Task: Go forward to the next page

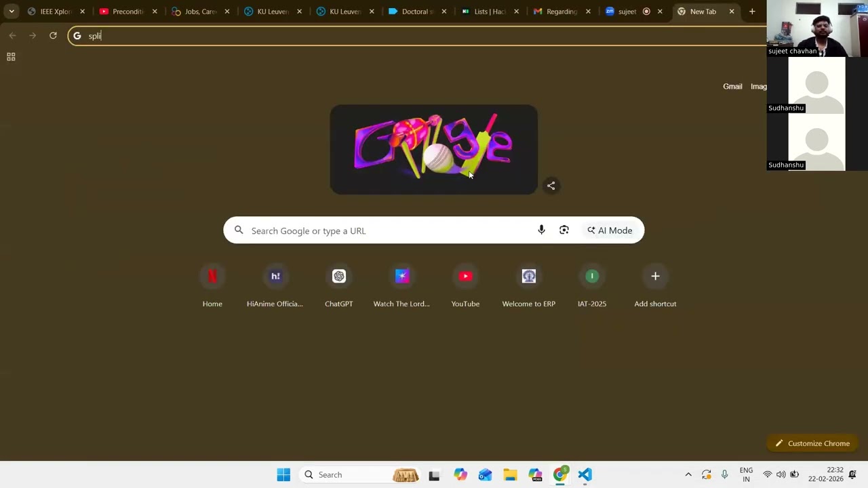Action: tap(33, 36)
